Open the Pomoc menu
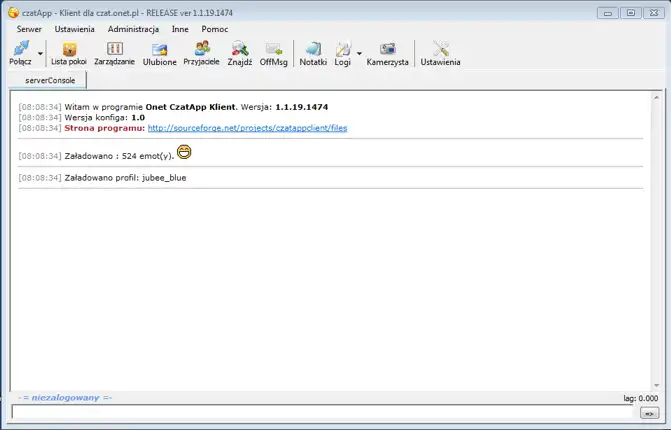671x430 pixels. coord(215,29)
